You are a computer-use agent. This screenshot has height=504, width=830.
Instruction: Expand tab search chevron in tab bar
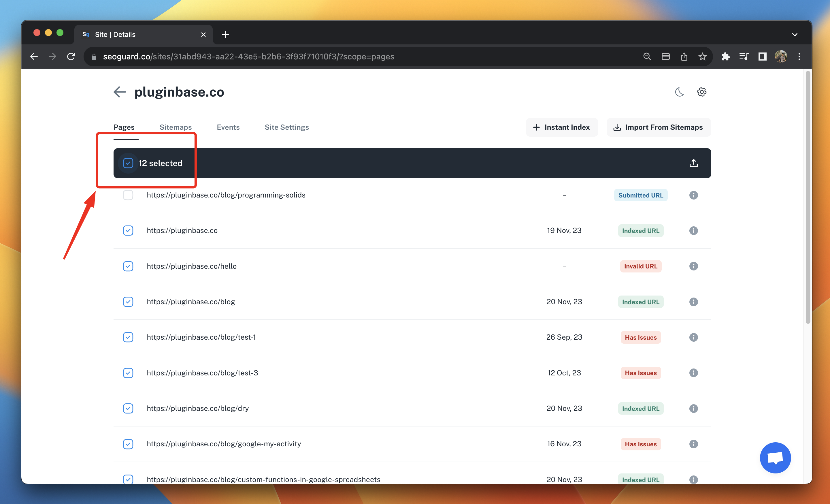point(795,35)
